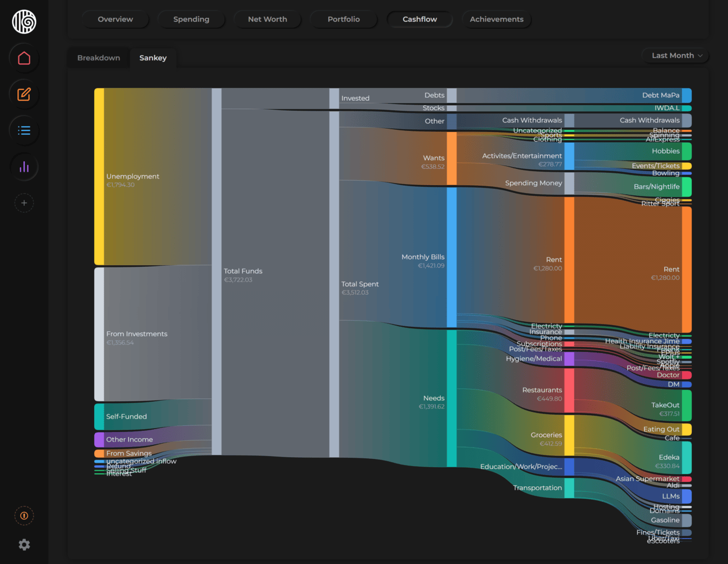728x564 pixels.
Task: Switch to the Overview tab
Action: [x=115, y=19]
